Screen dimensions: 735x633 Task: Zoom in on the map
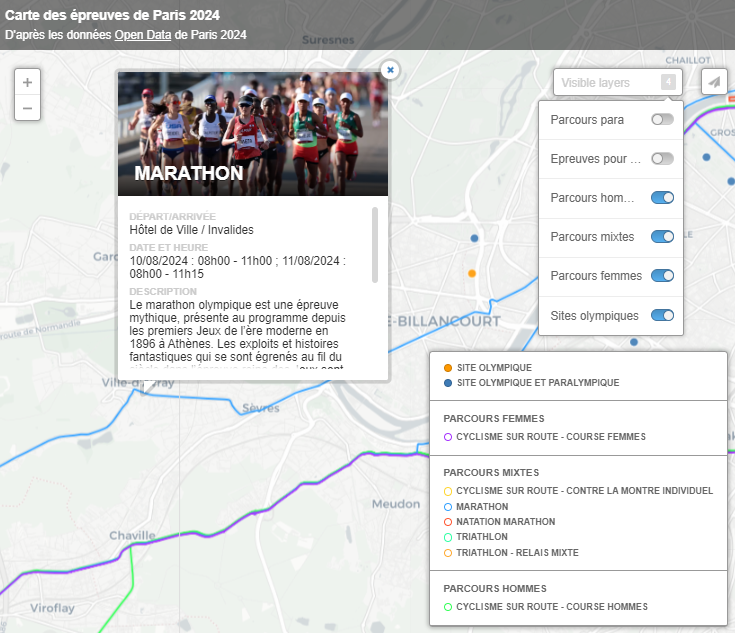point(27,83)
